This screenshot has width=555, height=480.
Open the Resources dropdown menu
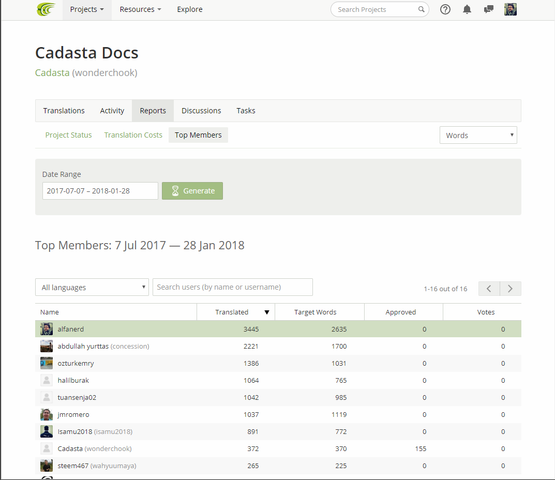click(x=140, y=10)
